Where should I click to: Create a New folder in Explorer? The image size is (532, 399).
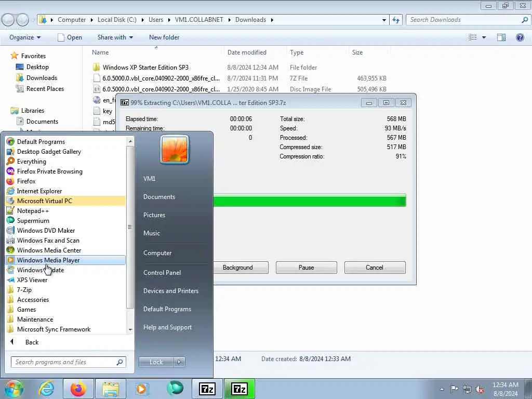pos(164,37)
